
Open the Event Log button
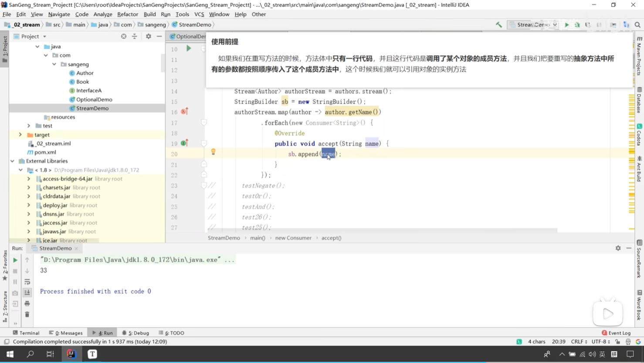coord(616,333)
